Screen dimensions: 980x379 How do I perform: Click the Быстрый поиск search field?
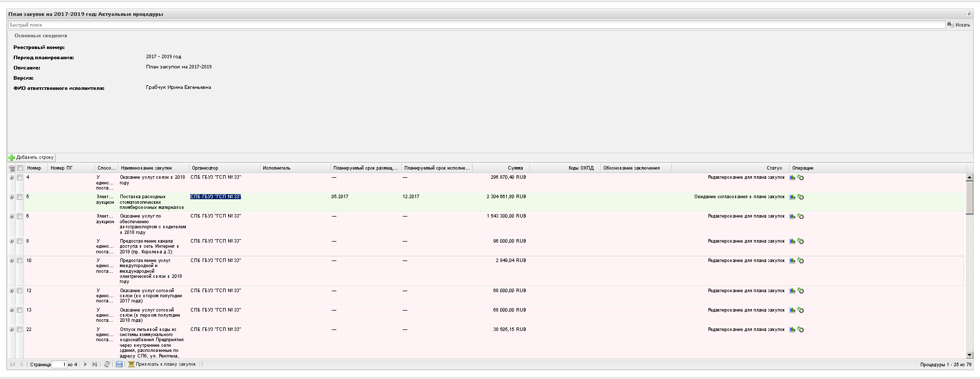tap(477, 25)
